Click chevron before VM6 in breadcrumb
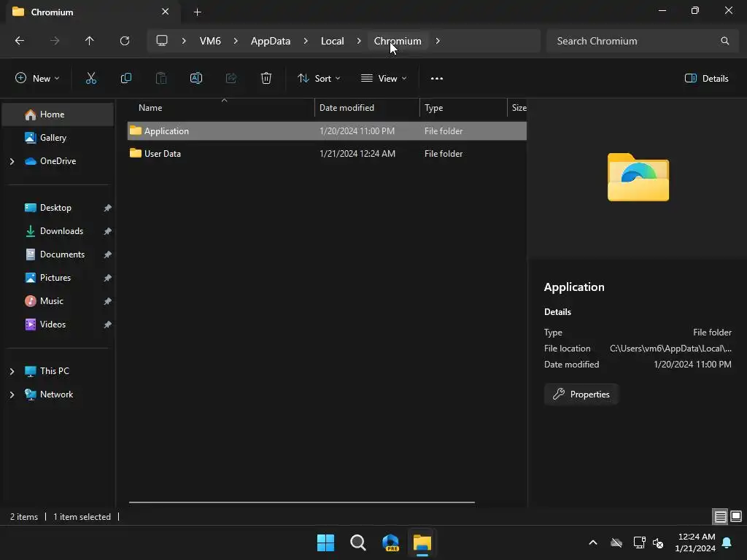This screenshot has width=747, height=560. [183, 41]
